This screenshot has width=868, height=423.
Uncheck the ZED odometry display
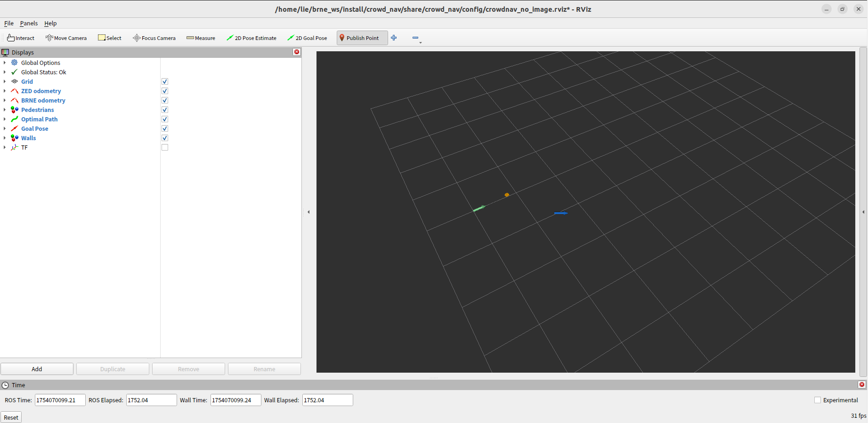tap(165, 91)
